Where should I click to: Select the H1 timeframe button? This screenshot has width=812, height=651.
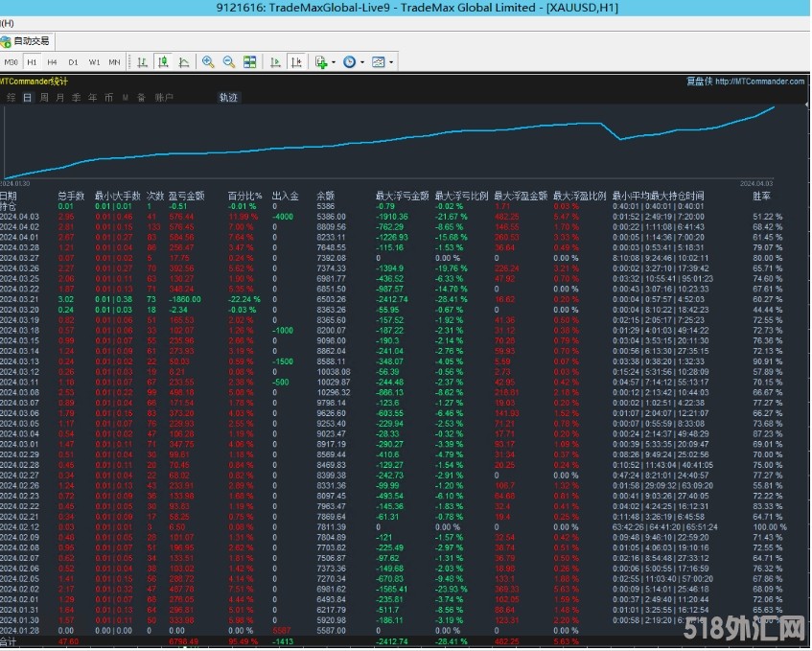coord(32,62)
